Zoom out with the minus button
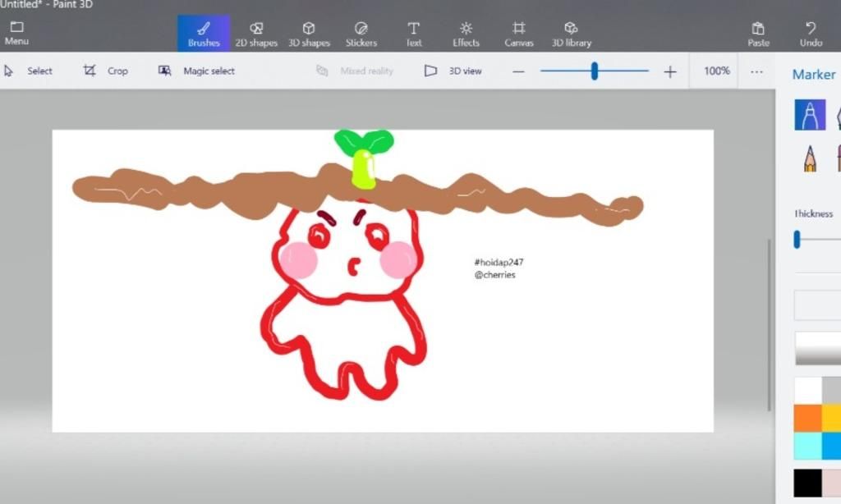Image resolution: width=841 pixels, height=504 pixels. (x=518, y=71)
